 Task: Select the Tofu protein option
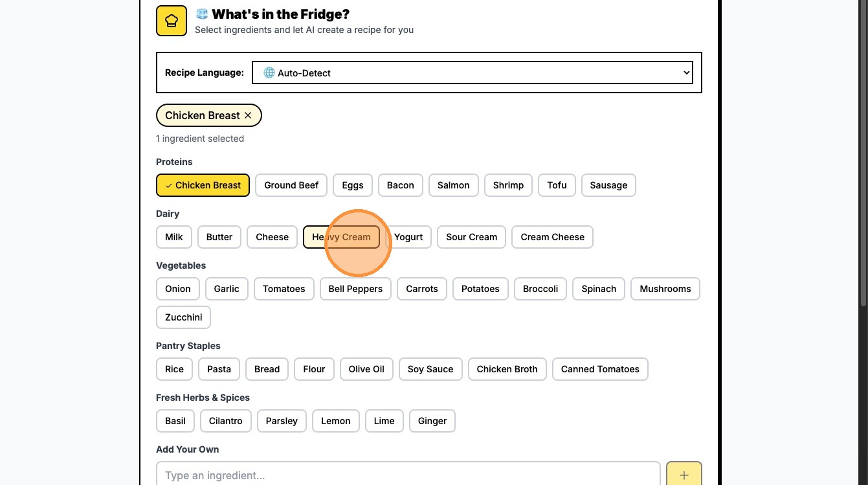pyautogui.click(x=557, y=185)
